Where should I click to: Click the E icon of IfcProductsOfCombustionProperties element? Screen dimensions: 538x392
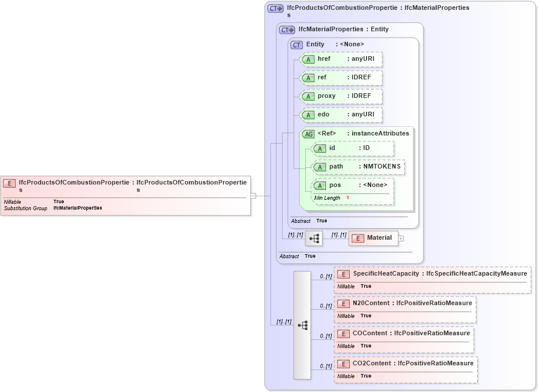click(9, 183)
